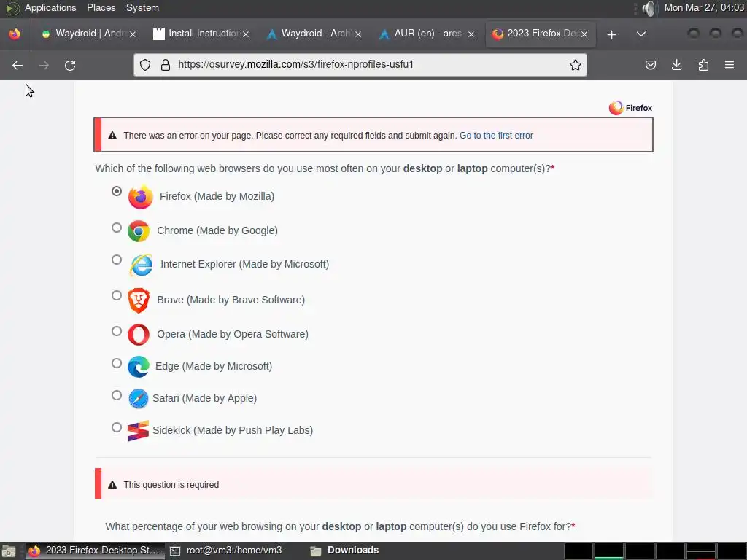Click the 2023 Firefox Desktop taskbar button
The width and height of the screenshot is (747, 560).
pyautogui.click(x=94, y=551)
